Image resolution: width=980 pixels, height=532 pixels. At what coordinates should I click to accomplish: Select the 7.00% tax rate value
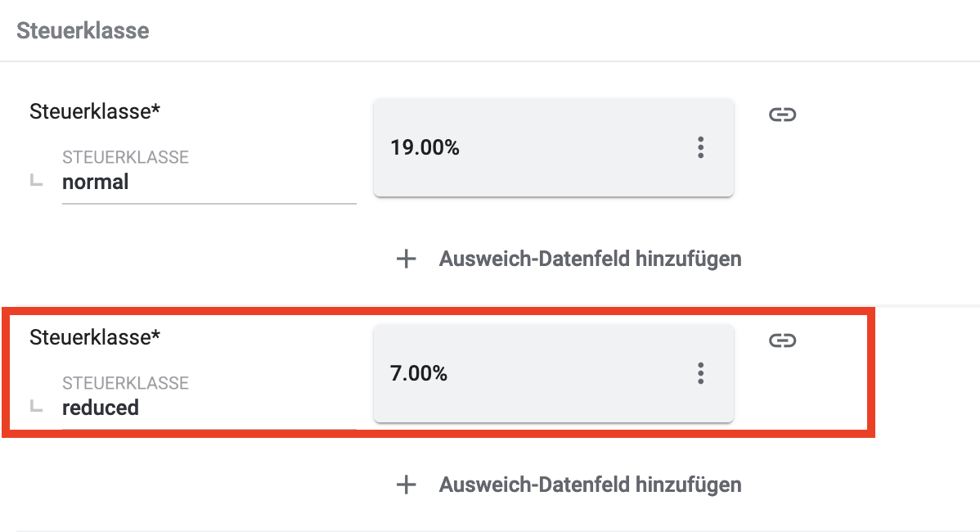[x=420, y=374]
